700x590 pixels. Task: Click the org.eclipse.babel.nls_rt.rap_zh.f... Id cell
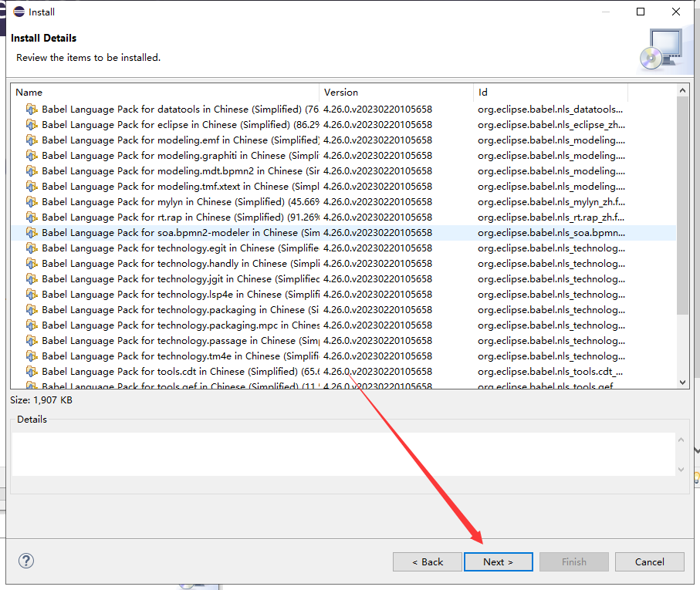[551, 217]
